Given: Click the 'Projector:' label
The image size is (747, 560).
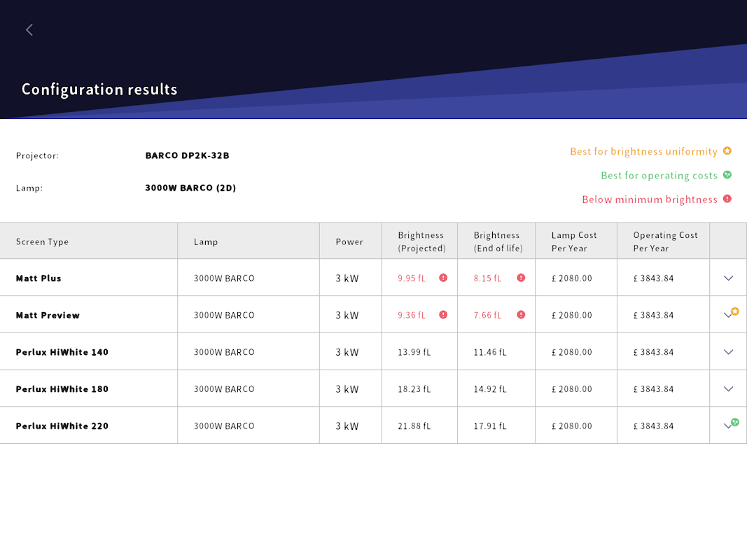Looking at the screenshot, I should [37, 155].
